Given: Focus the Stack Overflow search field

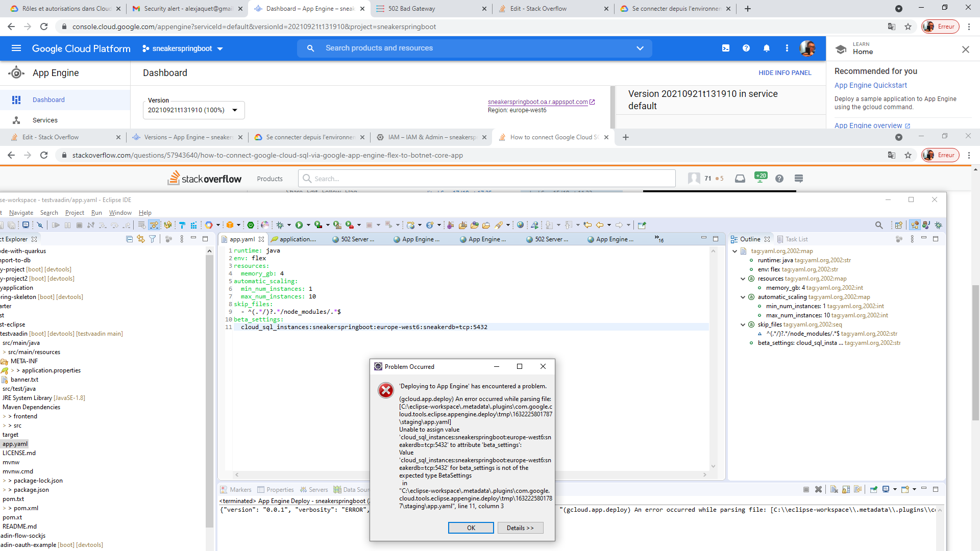Looking at the screenshot, I should tap(487, 179).
